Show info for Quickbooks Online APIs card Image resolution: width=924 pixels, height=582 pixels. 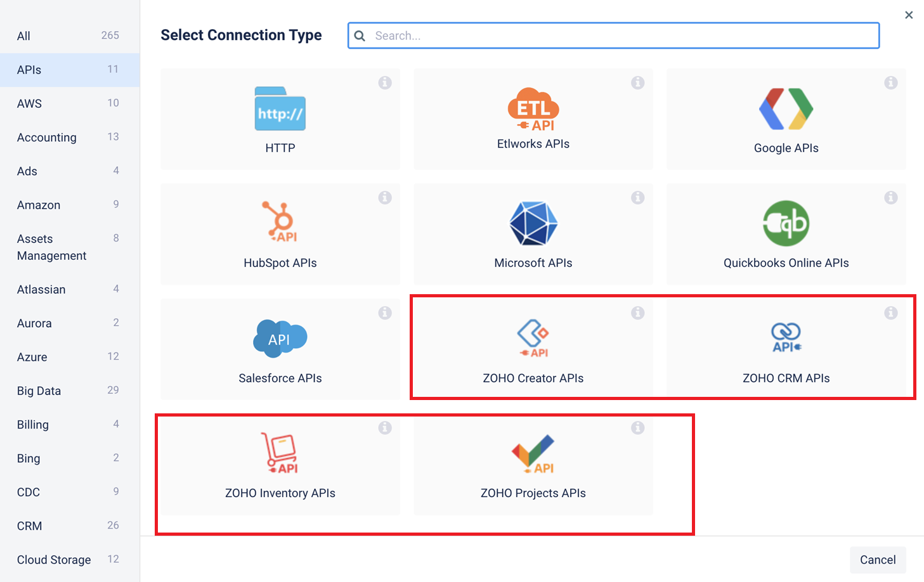click(x=891, y=198)
